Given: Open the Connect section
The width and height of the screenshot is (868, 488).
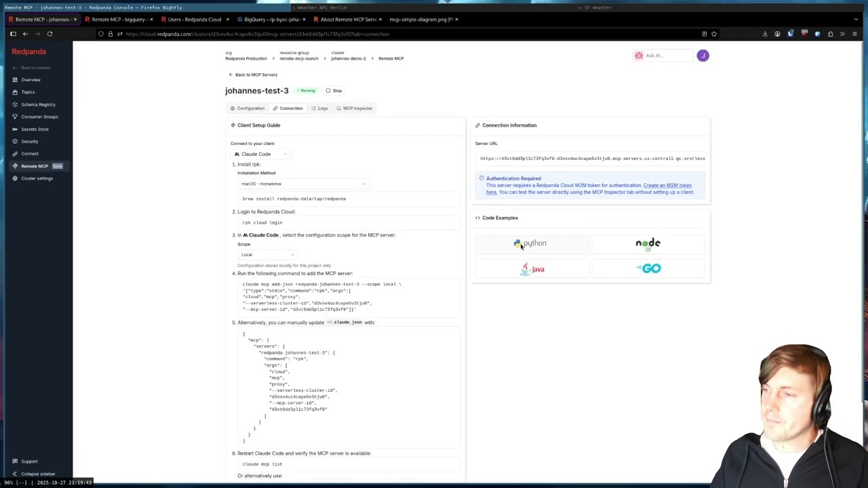Looking at the screenshot, I should coord(30,153).
